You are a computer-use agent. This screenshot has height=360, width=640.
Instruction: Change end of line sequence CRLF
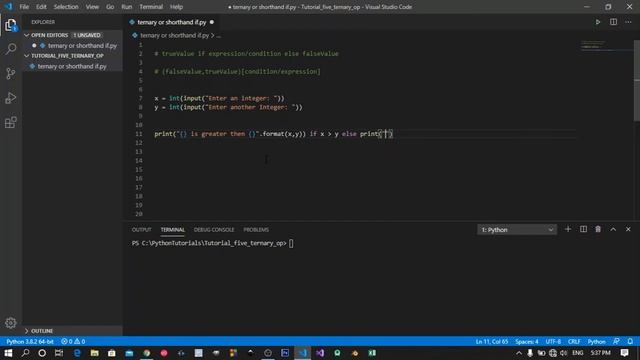[x=574, y=341]
